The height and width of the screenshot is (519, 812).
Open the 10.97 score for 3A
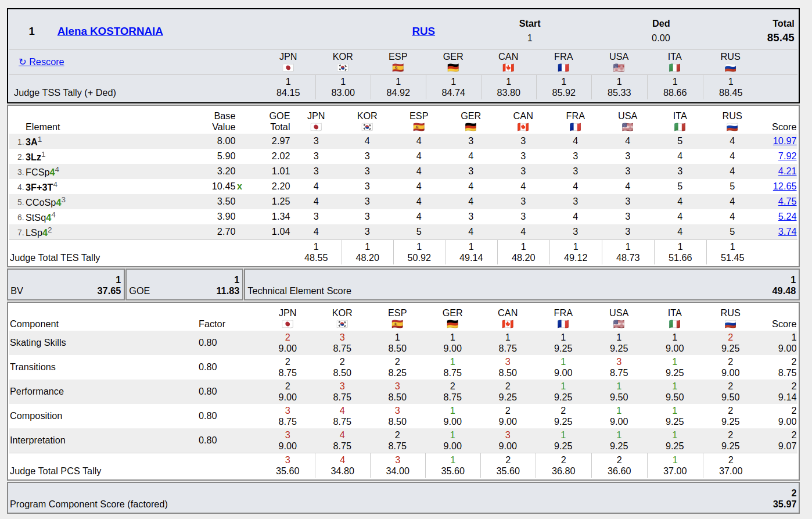784,141
